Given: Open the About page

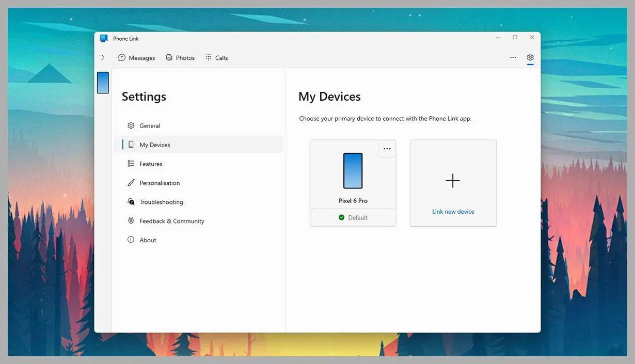Looking at the screenshot, I should (x=198, y=240).
